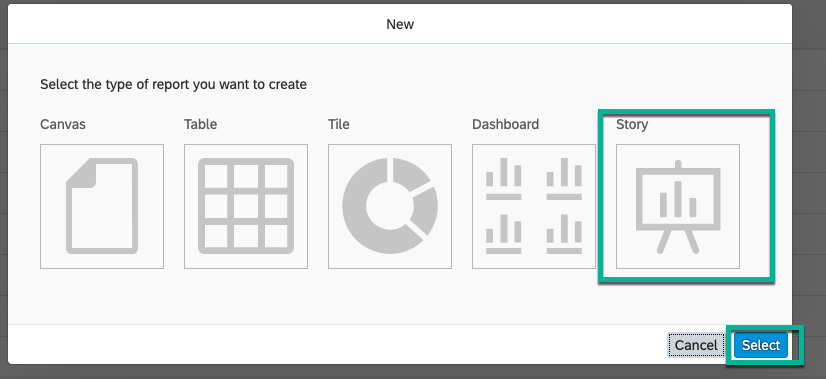This screenshot has height=379, width=826.
Task: Select the Table grid icon
Action: coord(246,206)
